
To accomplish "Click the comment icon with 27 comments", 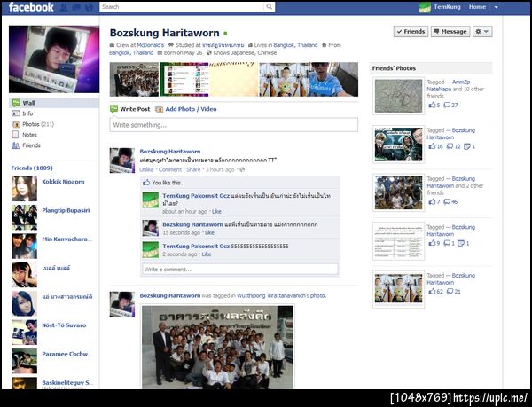I will click(447, 106).
